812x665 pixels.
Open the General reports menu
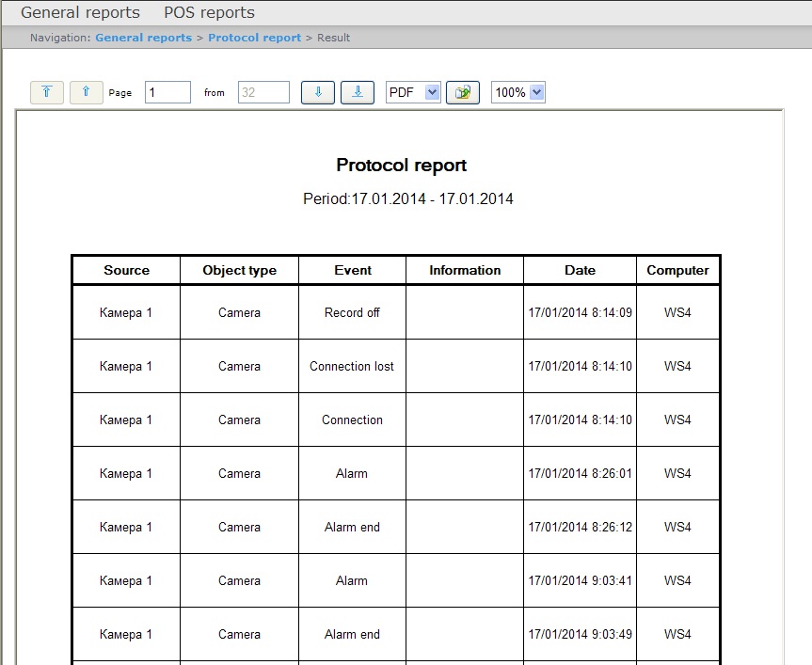point(80,13)
